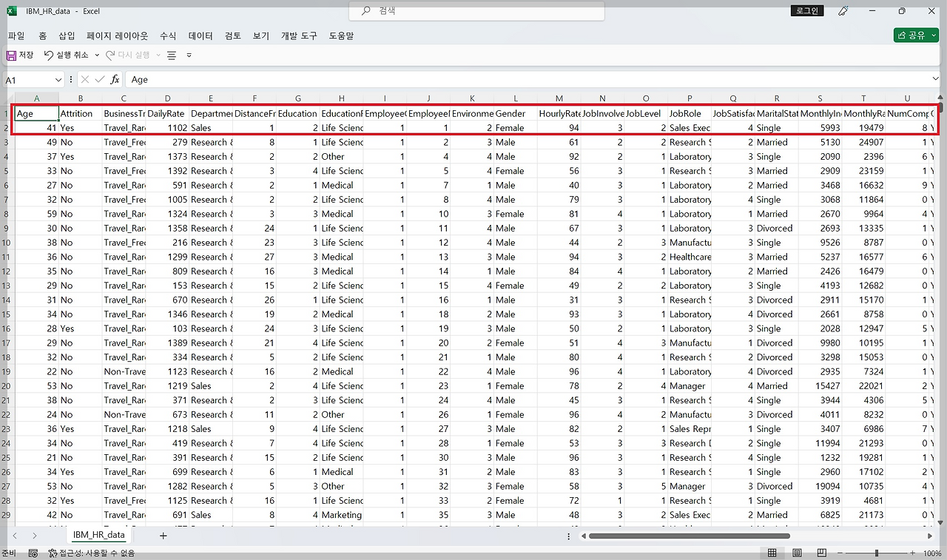Click the Excel app icon in title bar
947x560 pixels.
(x=12, y=11)
